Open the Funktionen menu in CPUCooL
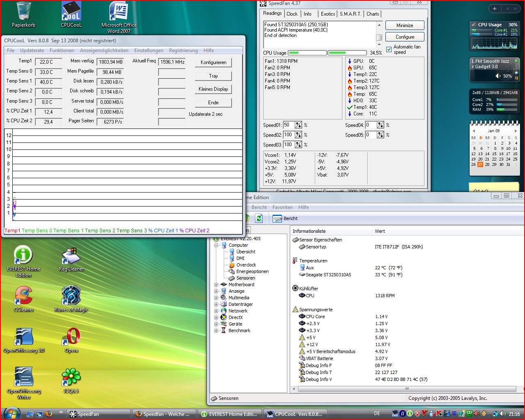525x420 pixels. coord(62,50)
